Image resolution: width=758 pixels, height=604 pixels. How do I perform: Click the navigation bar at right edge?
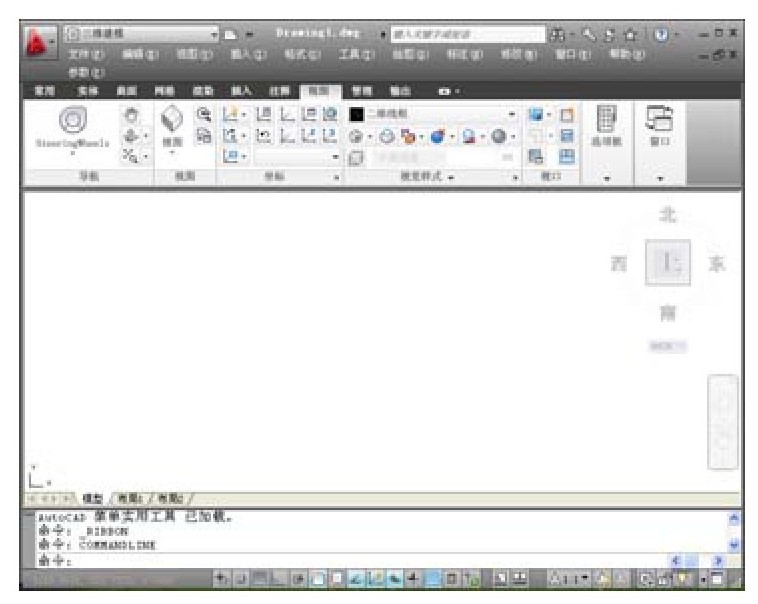pos(723,422)
